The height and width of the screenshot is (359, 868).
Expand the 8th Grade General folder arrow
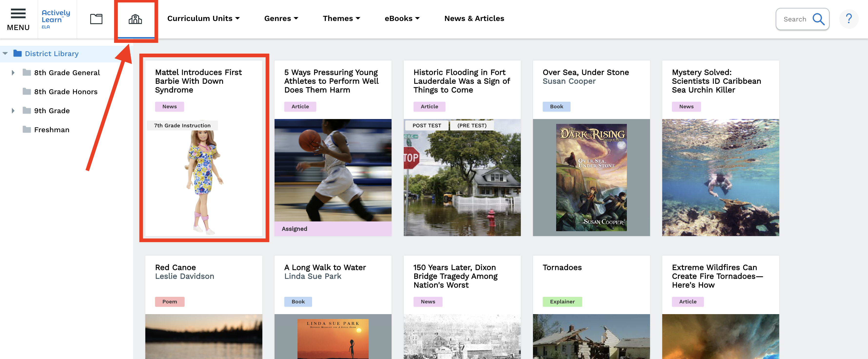[13, 72]
